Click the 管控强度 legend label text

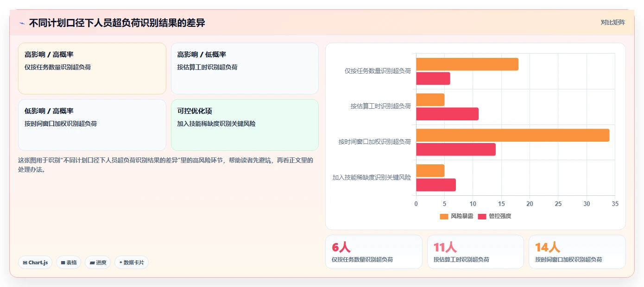point(500,216)
